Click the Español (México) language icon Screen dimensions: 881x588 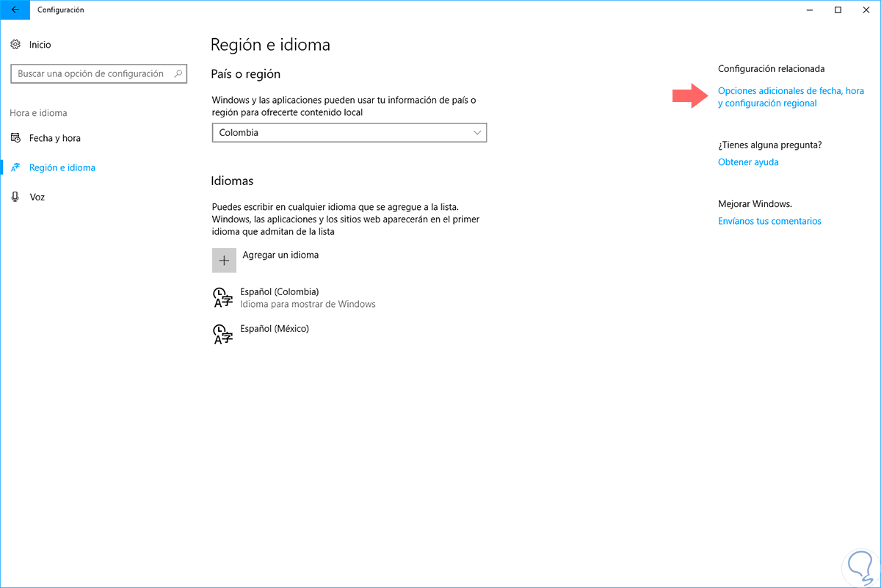pyautogui.click(x=222, y=334)
